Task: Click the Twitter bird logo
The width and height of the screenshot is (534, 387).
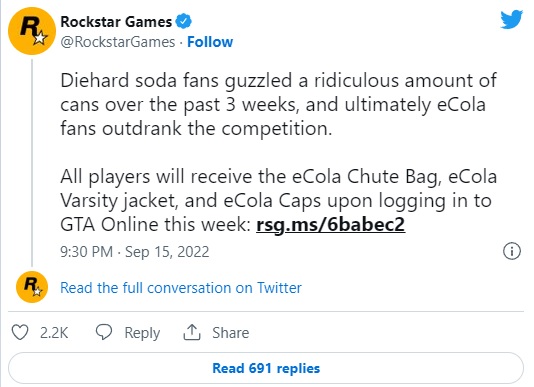Action: (511, 19)
